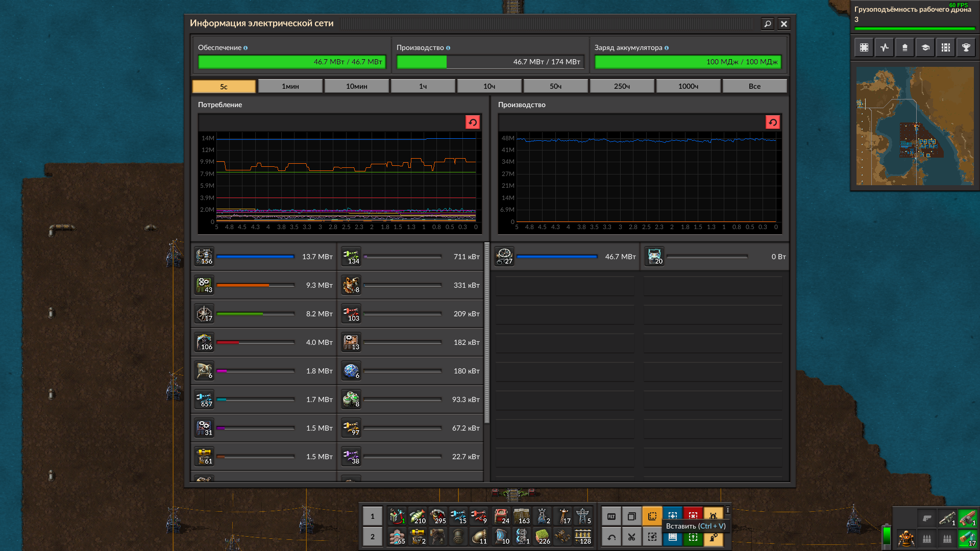Toggle the 331 кВт consumer icon with count 8
This screenshot has width=980, height=551.
tap(351, 285)
